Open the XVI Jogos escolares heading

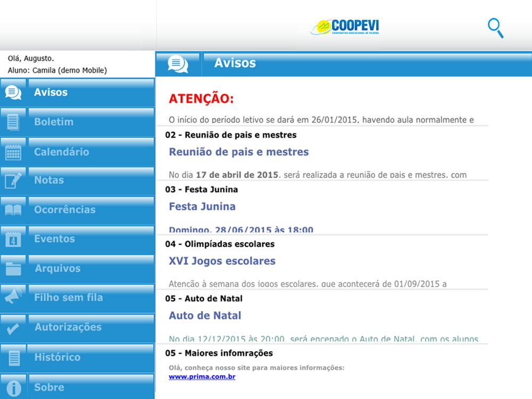tap(222, 261)
